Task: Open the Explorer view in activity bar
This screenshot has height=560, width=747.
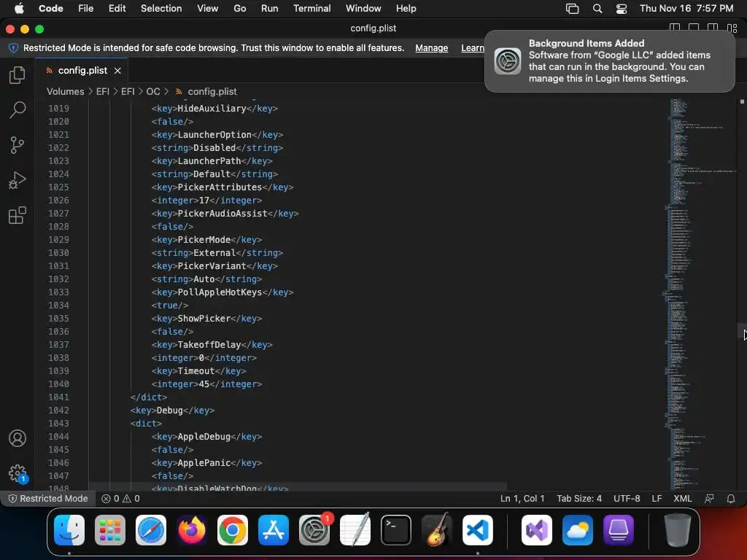Action: click(x=18, y=75)
